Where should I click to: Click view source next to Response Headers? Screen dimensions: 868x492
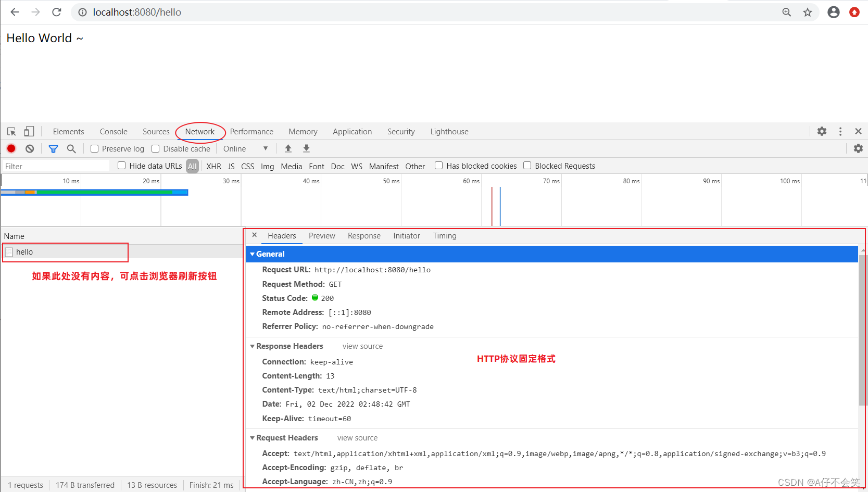pos(362,346)
